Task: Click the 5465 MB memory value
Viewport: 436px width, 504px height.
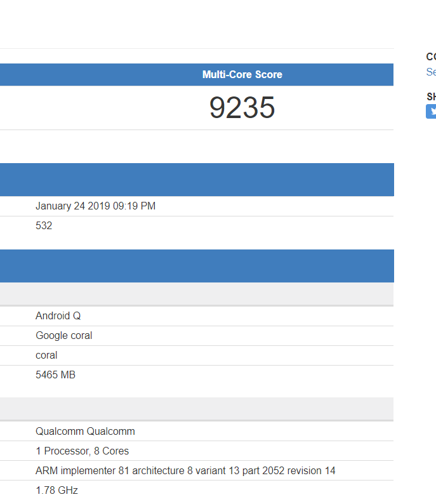Action: pyautogui.click(x=55, y=375)
